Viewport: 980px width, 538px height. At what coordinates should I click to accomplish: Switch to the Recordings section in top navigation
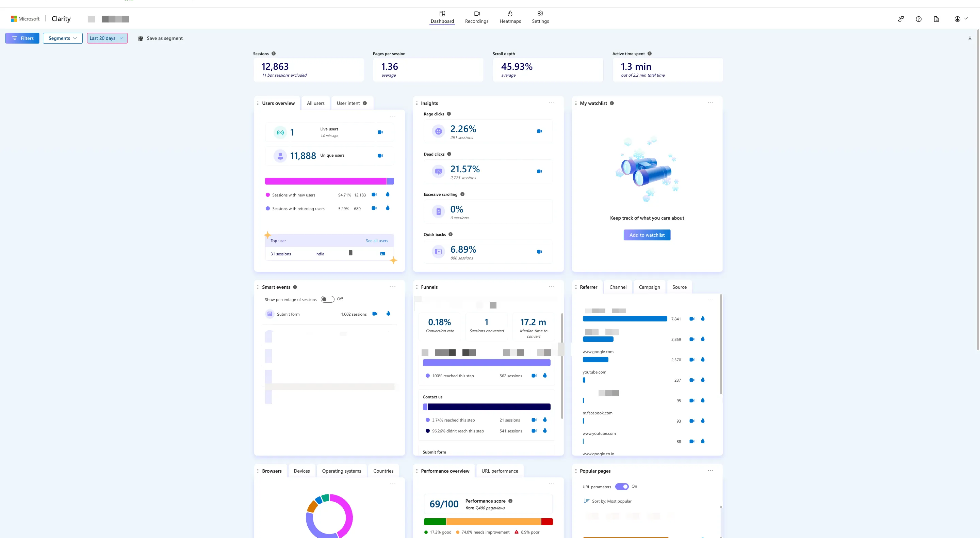click(476, 17)
